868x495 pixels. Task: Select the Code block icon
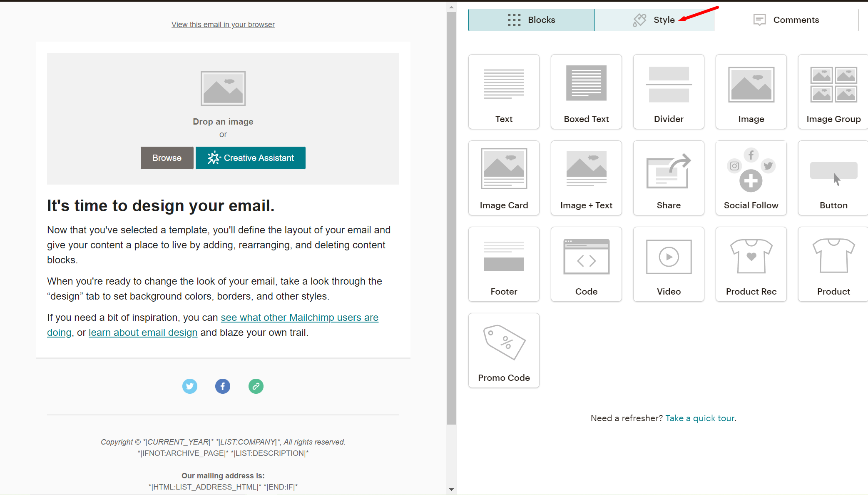point(586,264)
